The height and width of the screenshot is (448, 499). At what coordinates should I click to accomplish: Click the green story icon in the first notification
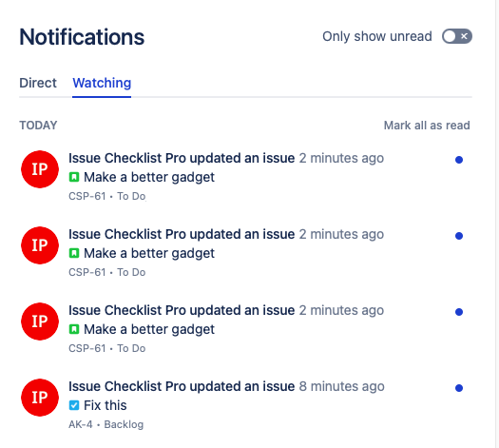[74, 177]
